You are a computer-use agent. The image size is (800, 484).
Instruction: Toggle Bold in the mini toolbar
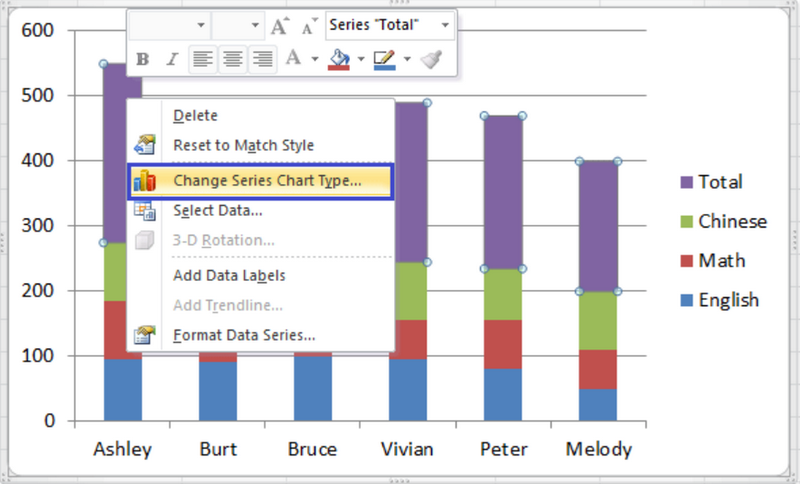point(143,59)
